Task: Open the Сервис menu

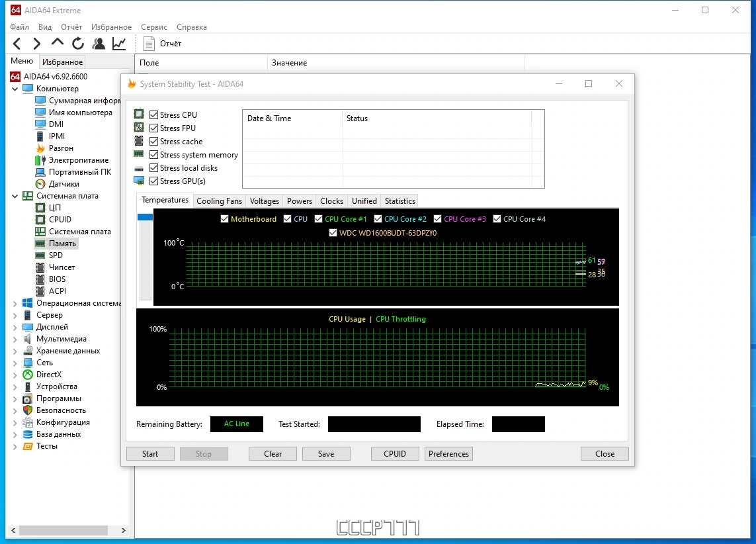Action: click(x=154, y=27)
